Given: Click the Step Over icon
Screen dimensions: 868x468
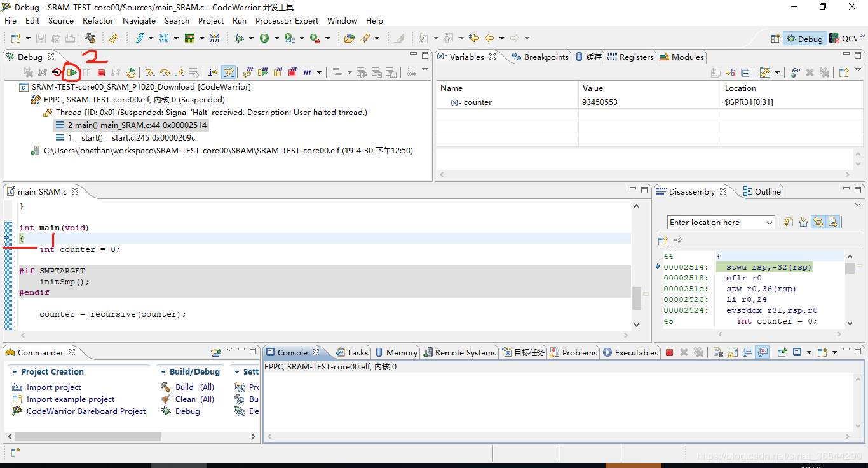Looking at the screenshot, I should tap(165, 73).
